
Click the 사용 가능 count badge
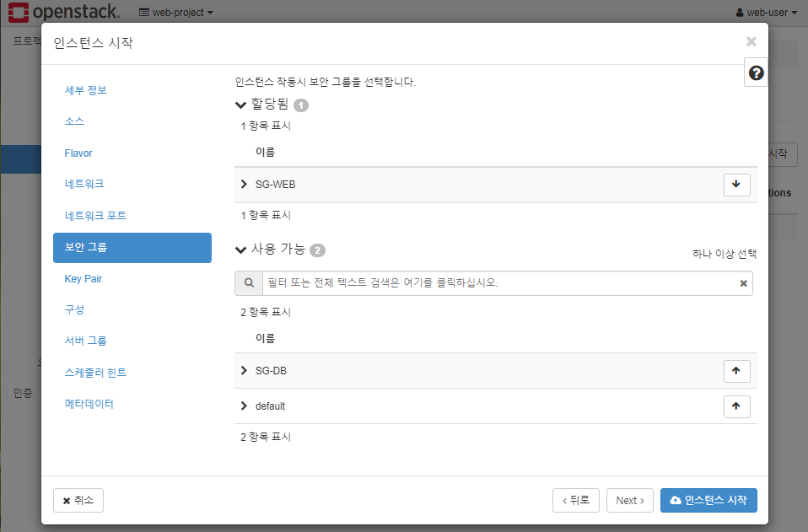pos(317,250)
